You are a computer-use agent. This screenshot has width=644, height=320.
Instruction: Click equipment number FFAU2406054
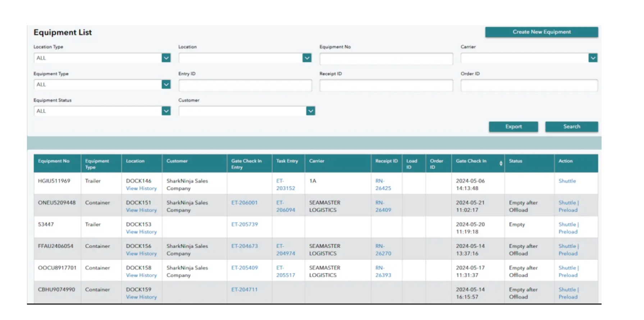pos(56,246)
